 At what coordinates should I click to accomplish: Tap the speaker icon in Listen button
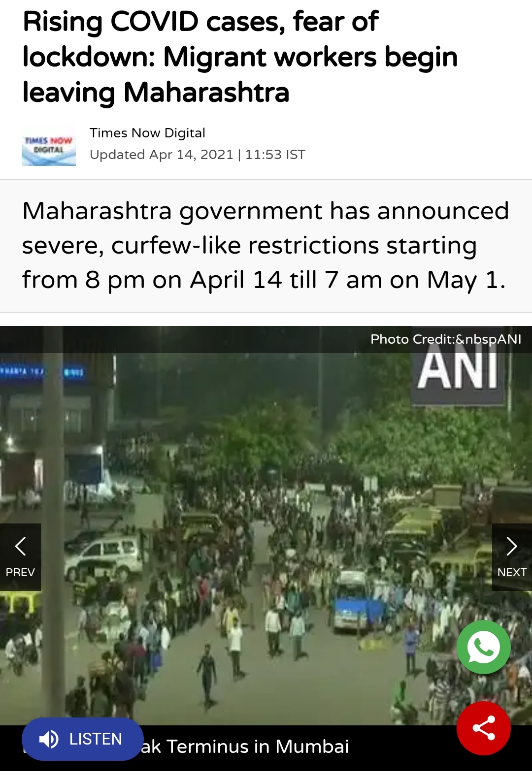49,739
